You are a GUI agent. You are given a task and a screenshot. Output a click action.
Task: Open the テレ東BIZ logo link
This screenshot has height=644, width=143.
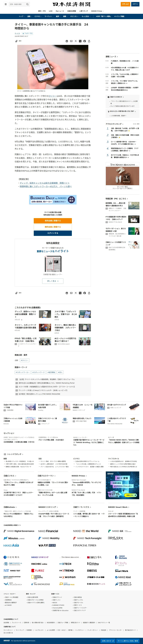pos(38,570)
